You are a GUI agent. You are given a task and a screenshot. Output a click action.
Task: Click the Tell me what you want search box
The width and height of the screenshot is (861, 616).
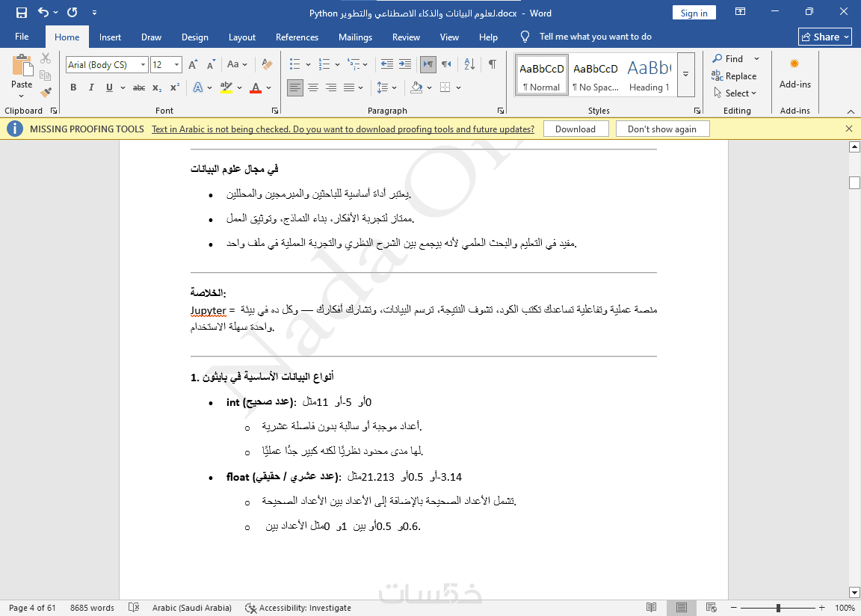[x=595, y=37]
